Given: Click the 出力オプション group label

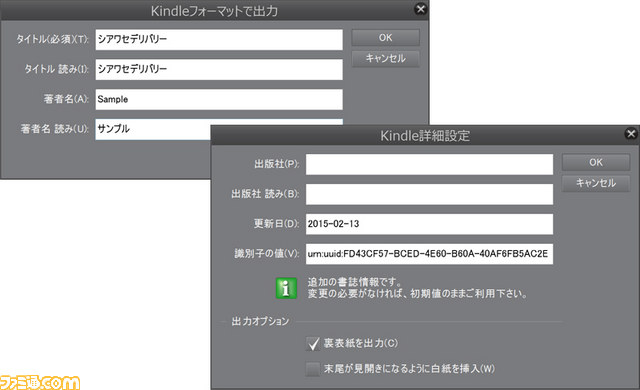Looking at the screenshot, I should (260, 321).
